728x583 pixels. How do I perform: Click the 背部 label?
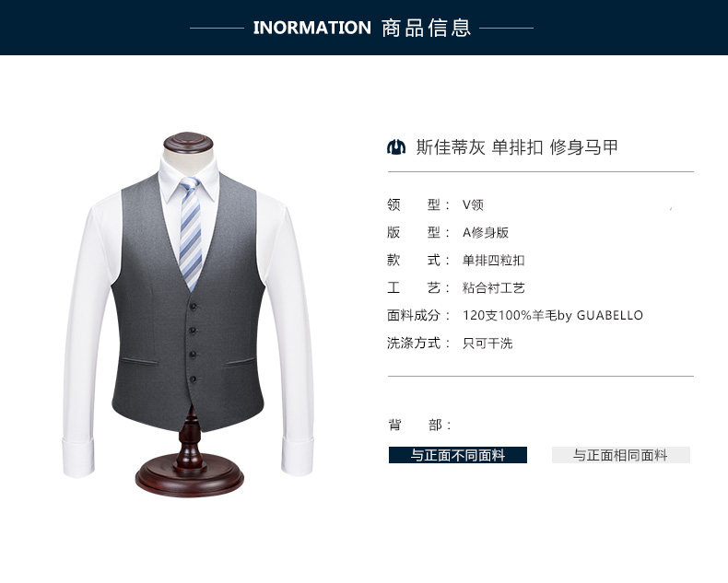point(419,425)
